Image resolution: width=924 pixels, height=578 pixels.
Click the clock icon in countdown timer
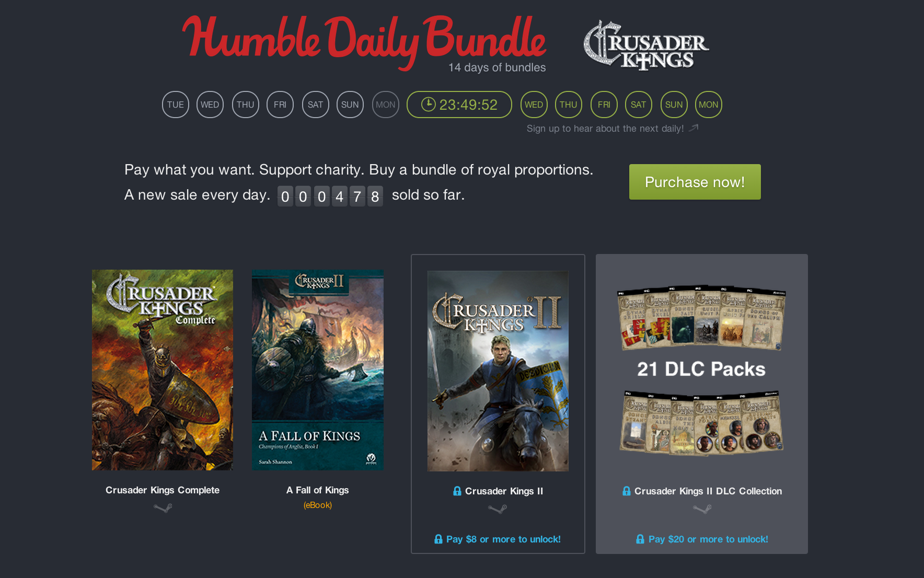(x=428, y=104)
